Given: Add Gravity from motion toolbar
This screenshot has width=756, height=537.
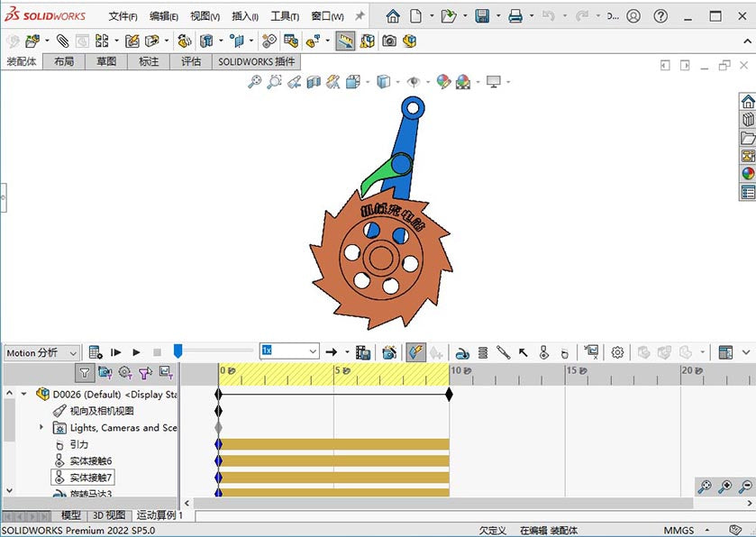Looking at the screenshot, I should 564,353.
